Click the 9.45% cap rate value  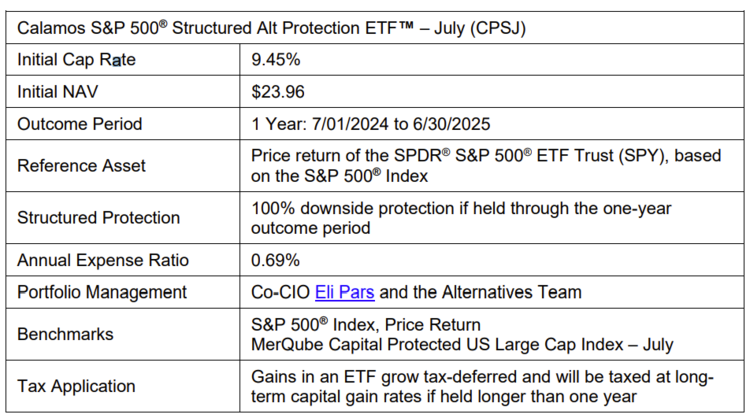pos(277,60)
